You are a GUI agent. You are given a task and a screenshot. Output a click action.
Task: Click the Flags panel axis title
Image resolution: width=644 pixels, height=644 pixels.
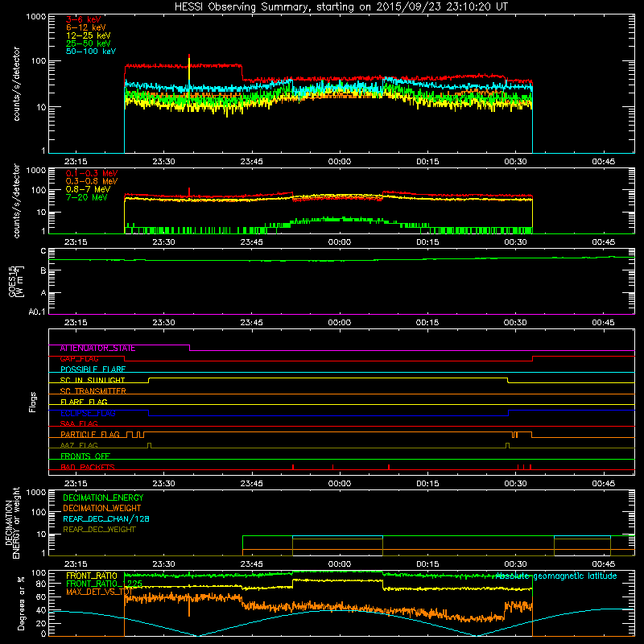pos(33,402)
